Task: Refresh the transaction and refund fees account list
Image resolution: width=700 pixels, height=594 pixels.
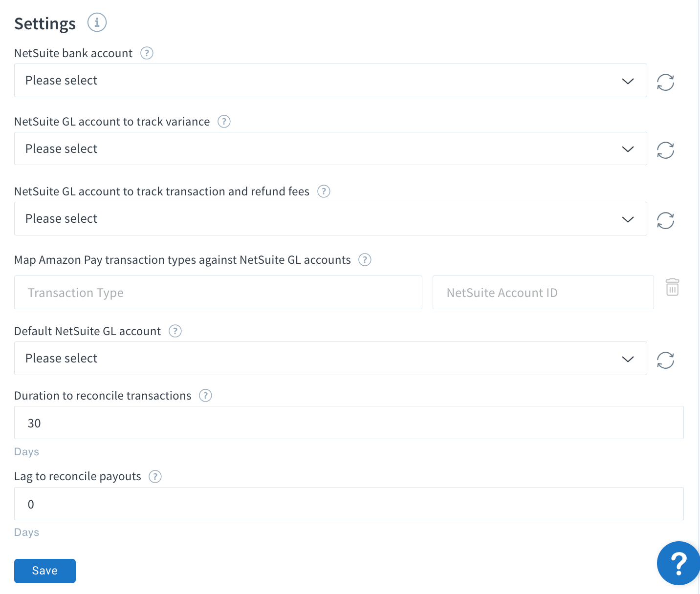Action: [x=665, y=220]
